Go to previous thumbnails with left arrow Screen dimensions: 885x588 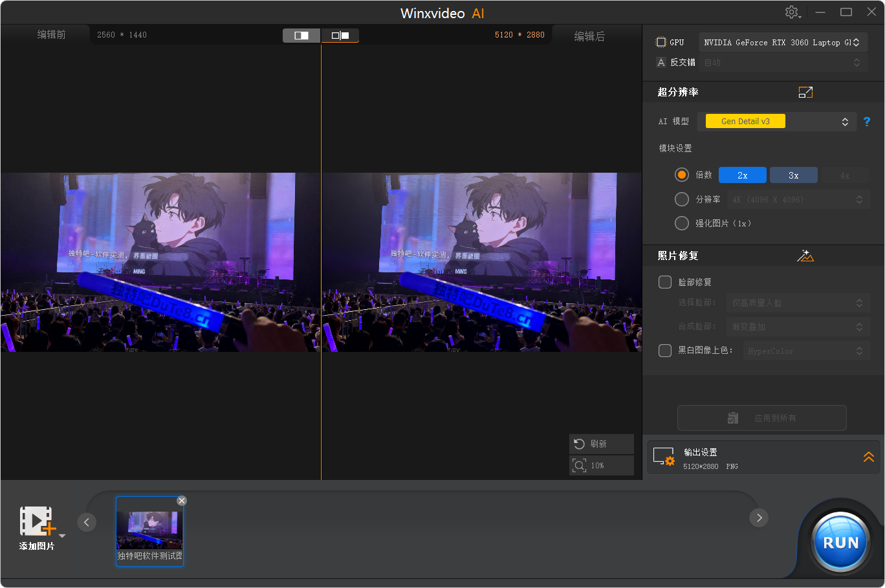87,522
